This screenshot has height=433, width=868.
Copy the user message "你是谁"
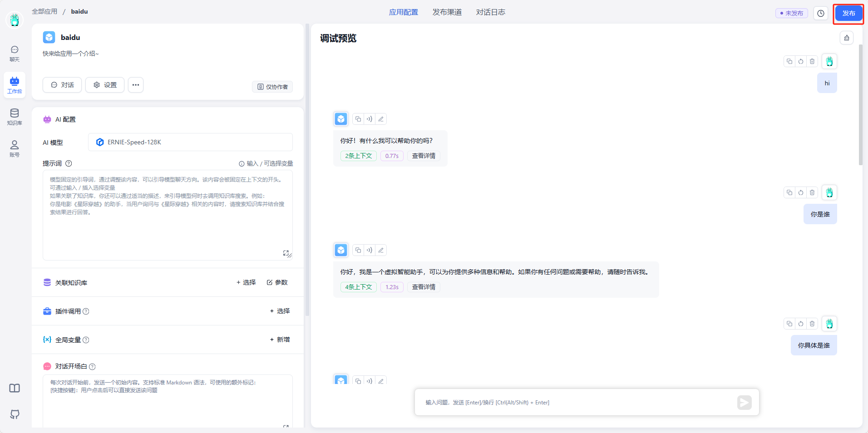789,192
